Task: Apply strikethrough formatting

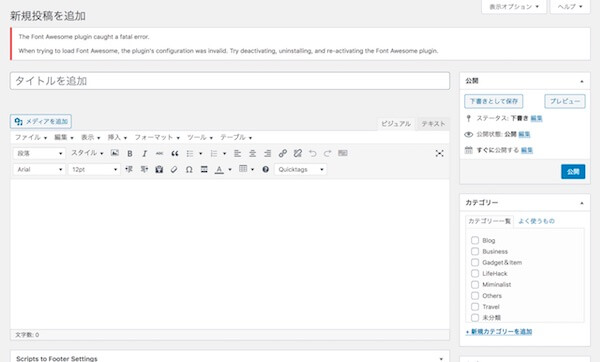Action: pyautogui.click(x=160, y=153)
